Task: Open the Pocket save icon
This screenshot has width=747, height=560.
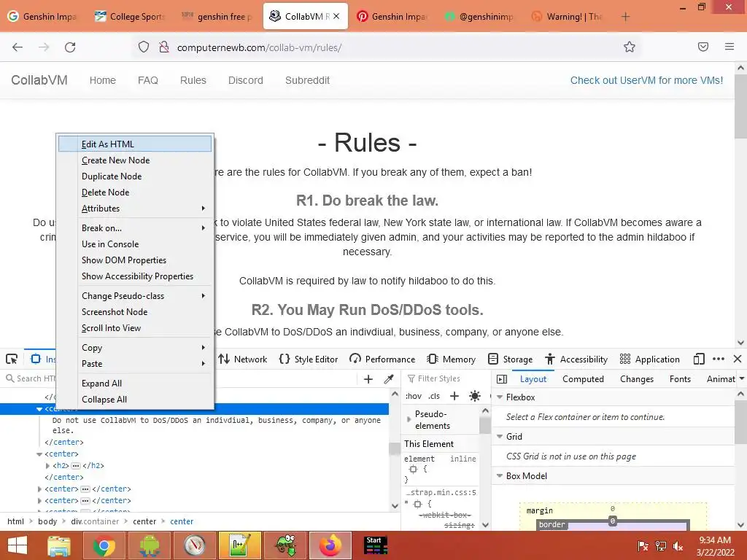Action: [x=703, y=47]
